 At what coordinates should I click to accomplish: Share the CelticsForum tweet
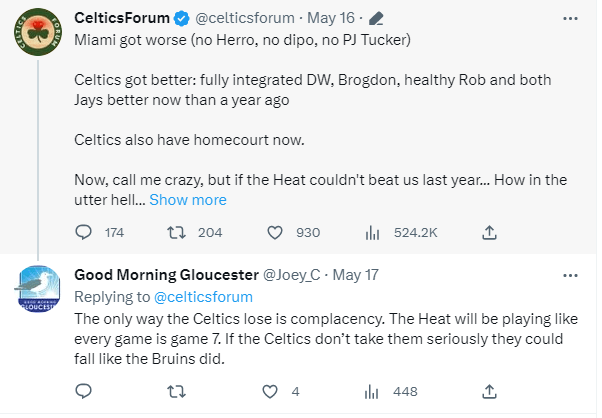489,232
